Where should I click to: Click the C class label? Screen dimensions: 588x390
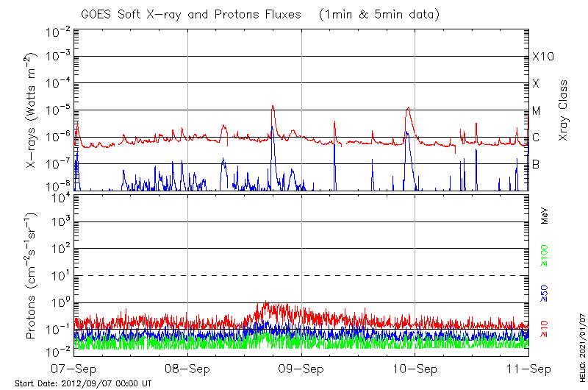point(536,137)
